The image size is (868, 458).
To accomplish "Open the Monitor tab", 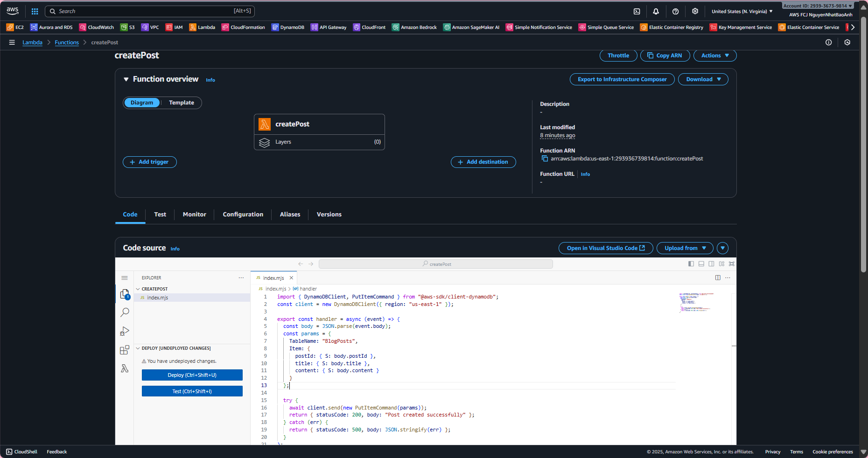I will (x=194, y=215).
